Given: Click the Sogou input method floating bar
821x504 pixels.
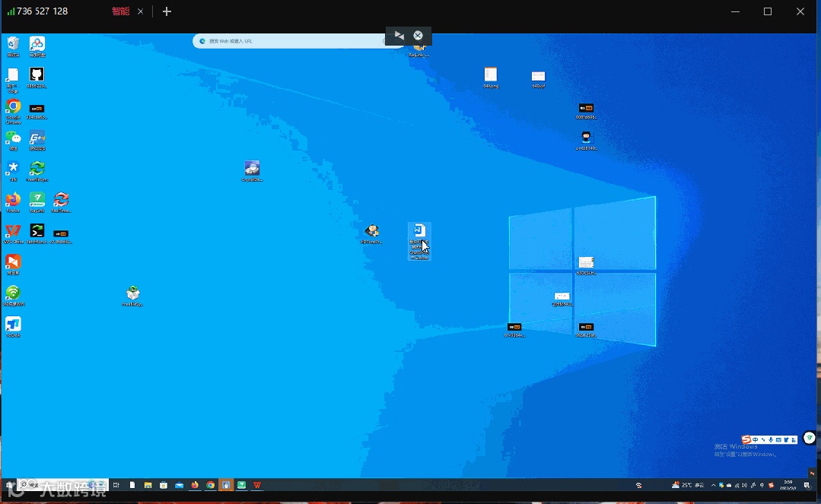Looking at the screenshot, I should pos(769,439).
